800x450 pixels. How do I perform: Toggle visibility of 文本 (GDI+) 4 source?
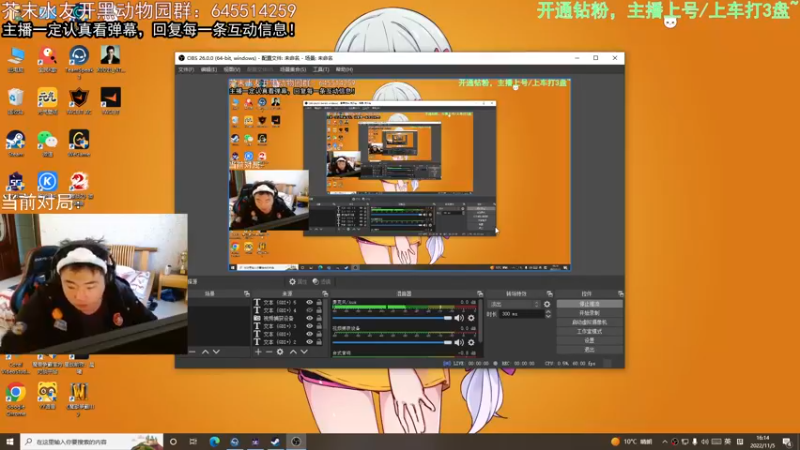click(309, 310)
